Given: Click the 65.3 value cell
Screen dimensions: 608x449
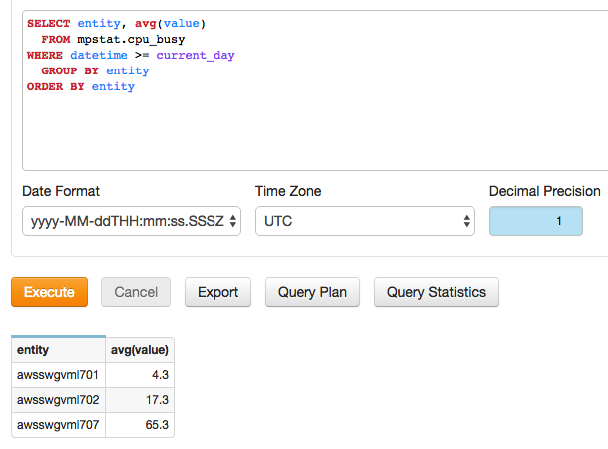Looking at the screenshot, I should point(140,425).
